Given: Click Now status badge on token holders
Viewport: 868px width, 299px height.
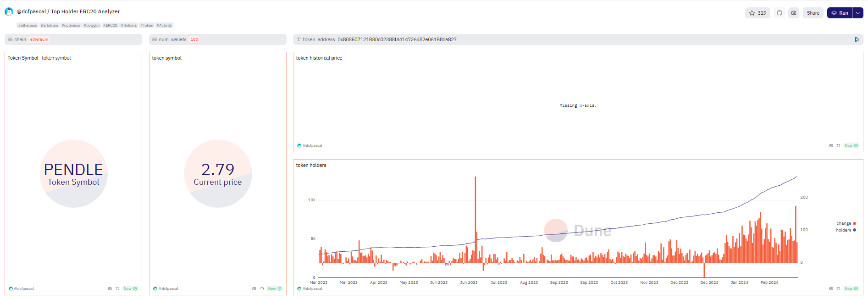Looking at the screenshot, I should tap(851, 288).
